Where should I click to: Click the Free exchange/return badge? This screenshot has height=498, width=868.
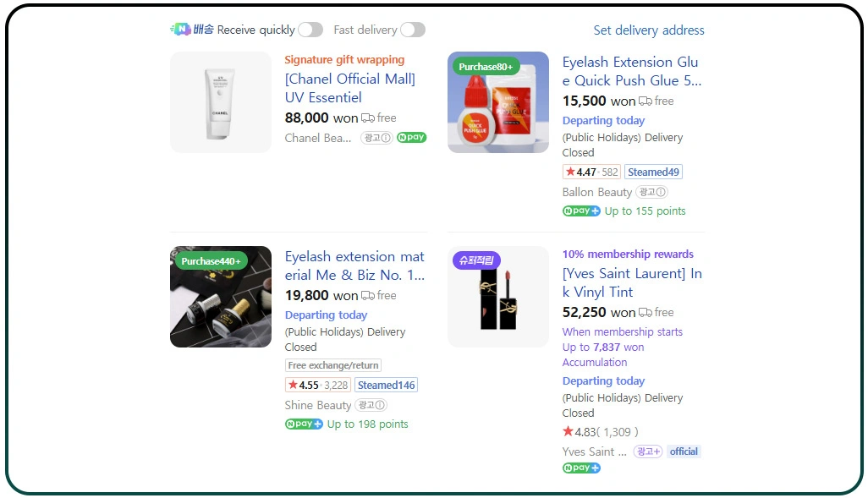point(333,365)
